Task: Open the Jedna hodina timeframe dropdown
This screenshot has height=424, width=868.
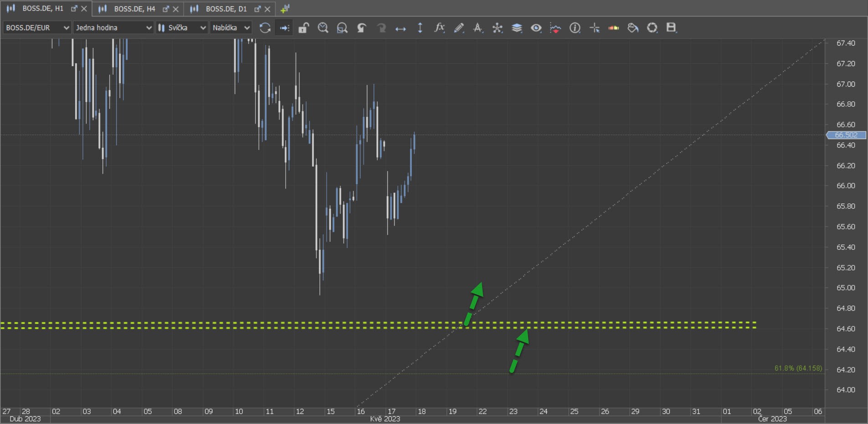Action: (x=113, y=28)
